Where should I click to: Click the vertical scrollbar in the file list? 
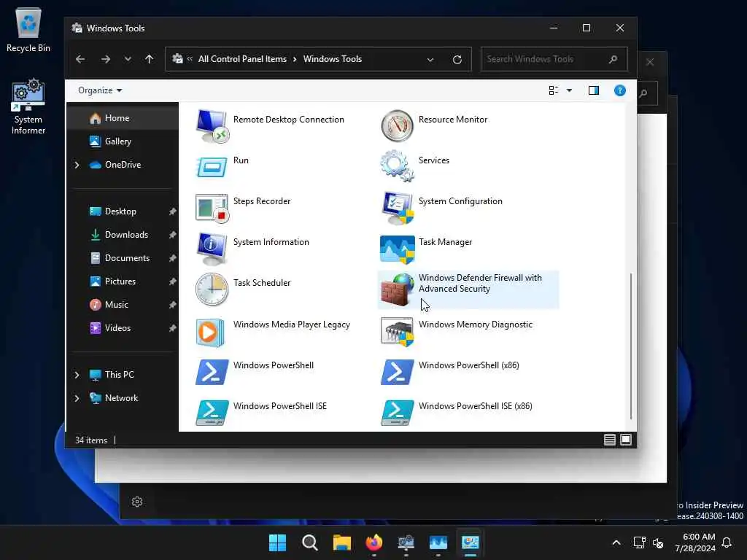[631, 346]
